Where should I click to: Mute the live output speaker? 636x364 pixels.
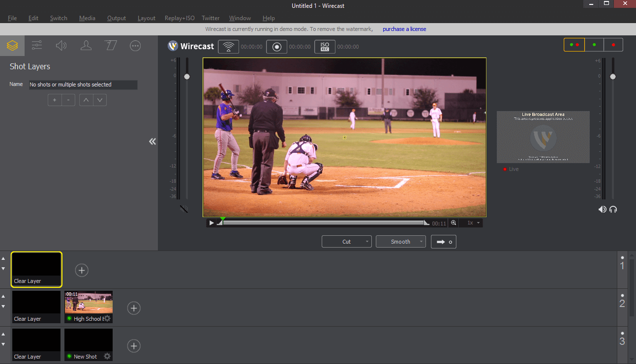602,209
